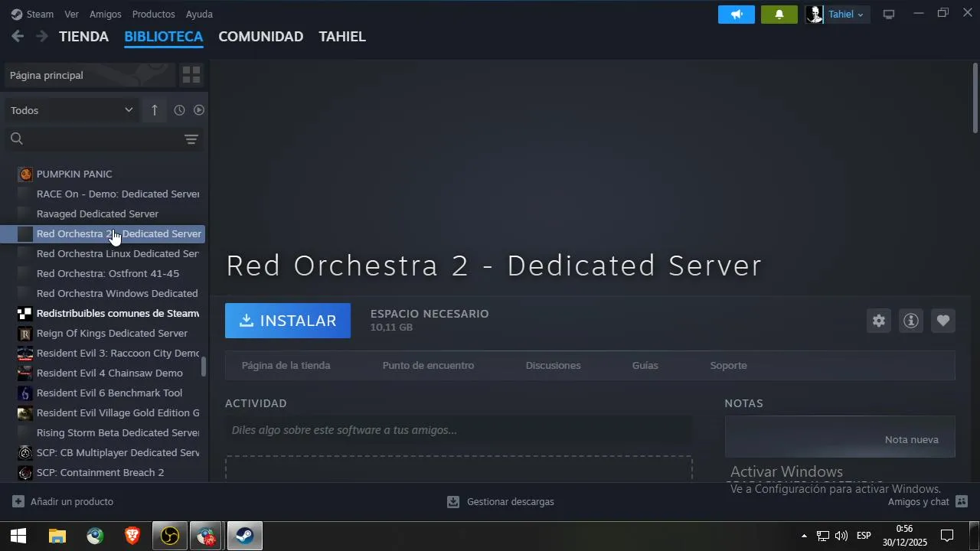Click the Reign Of Kings game icon
The height and width of the screenshot is (551, 980).
click(25, 333)
